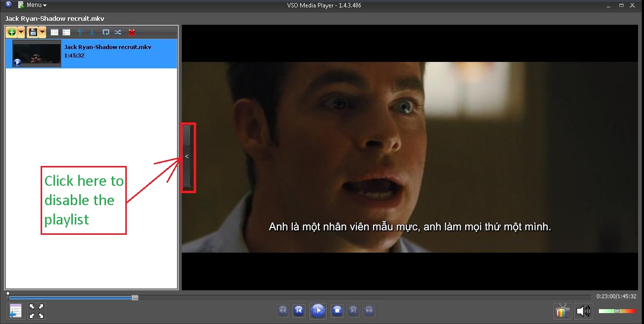
Task: Select Jack Ryan-Shadow recruit.mkv thumbnail
Action: click(37, 54)
